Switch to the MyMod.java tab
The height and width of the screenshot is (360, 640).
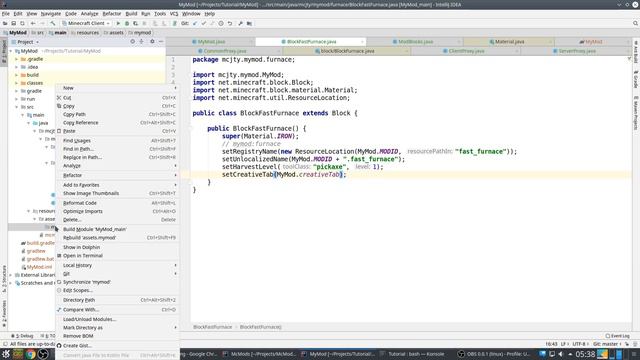[211, 42]
